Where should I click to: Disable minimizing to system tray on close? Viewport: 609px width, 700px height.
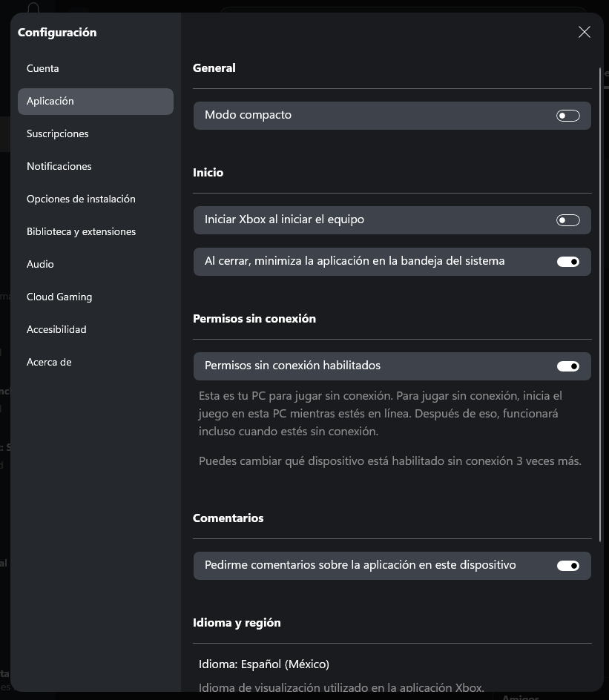[x=567, y=262]
